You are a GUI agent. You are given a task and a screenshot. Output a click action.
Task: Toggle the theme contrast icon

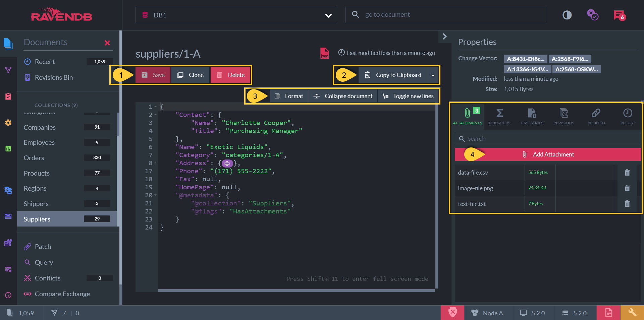tap(567, 15)
